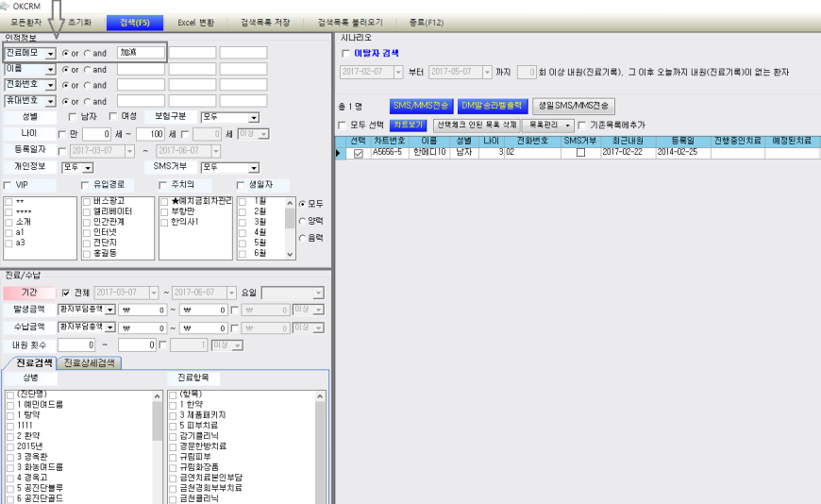
Task: Open the 보험구분 dropdown
Action: pos(254,118)
